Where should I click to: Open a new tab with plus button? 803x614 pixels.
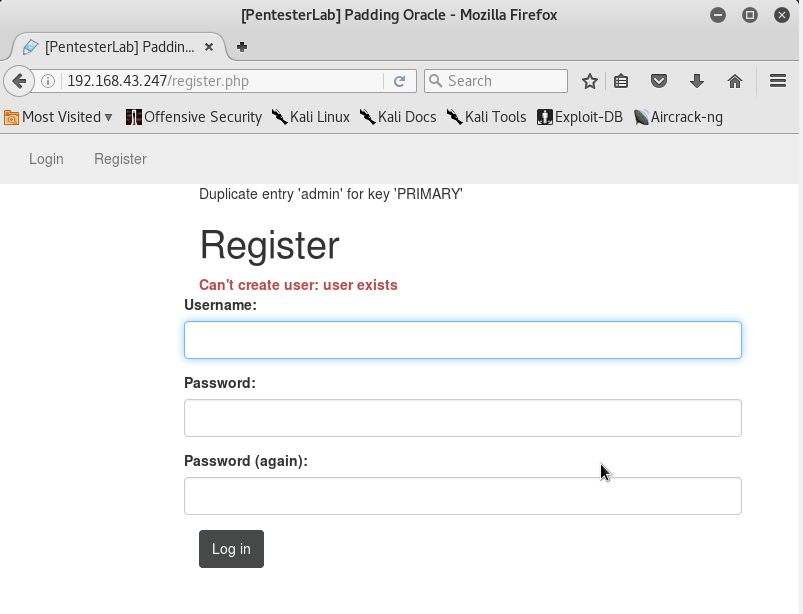pyautogui.click(x=242, y=47)
